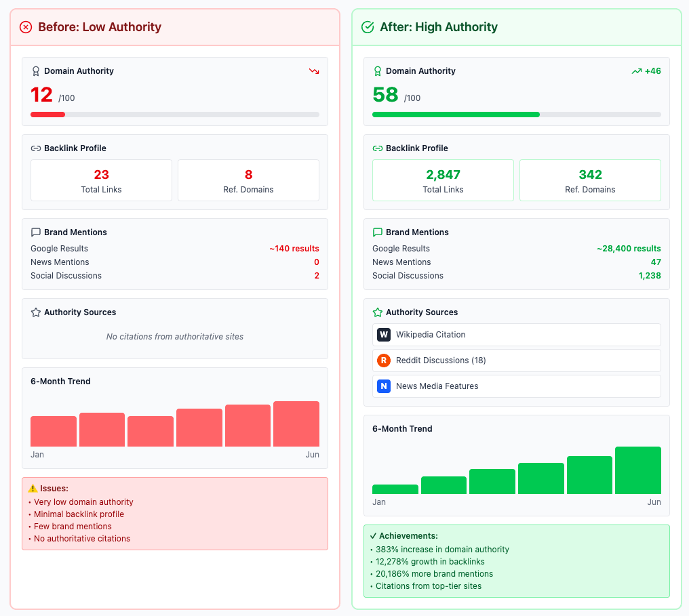
Task: Click the green upward trend arrow icon next to +46
Action: pyautogui.click(x=637, y=71)
